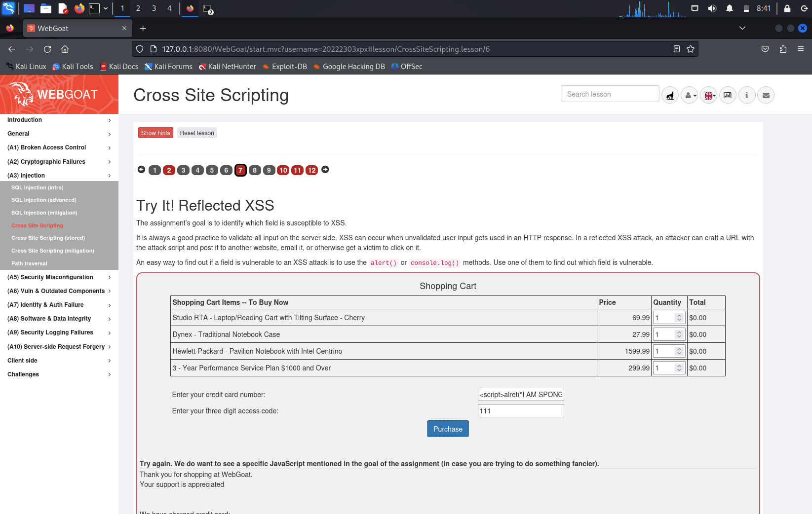The width and height of the screenshot is (812, 514).
Task: Click the quantity stepper for Studio RTA
Action: point(679,318)
